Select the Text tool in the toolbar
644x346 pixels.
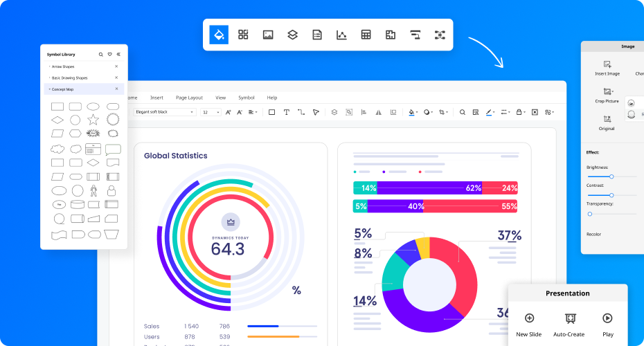[287, 112]
